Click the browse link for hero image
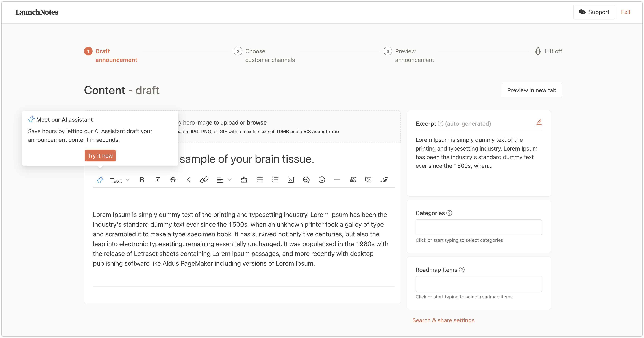The image size is (644, 338). (x=256, y=123)
